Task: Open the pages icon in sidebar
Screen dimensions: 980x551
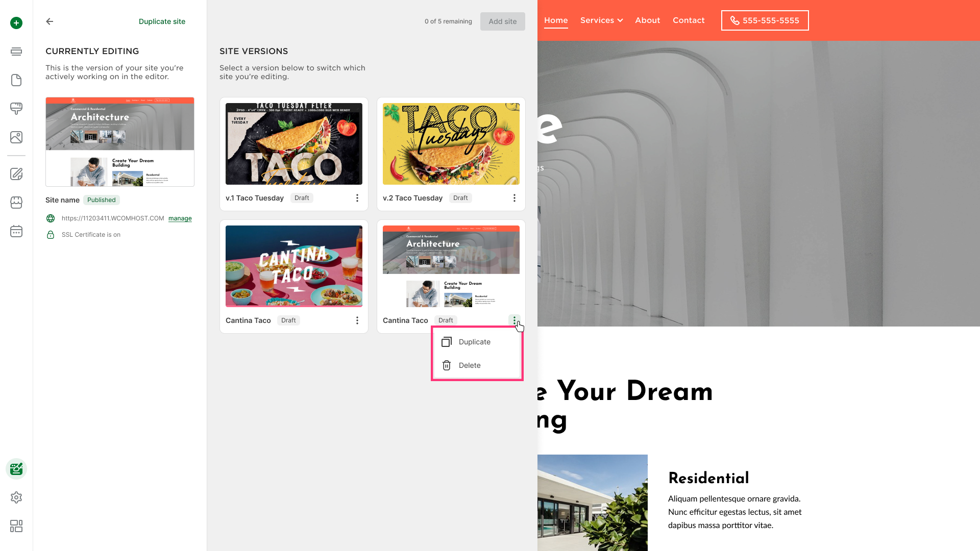Action: pyautogui.click(x=16, y=80)
